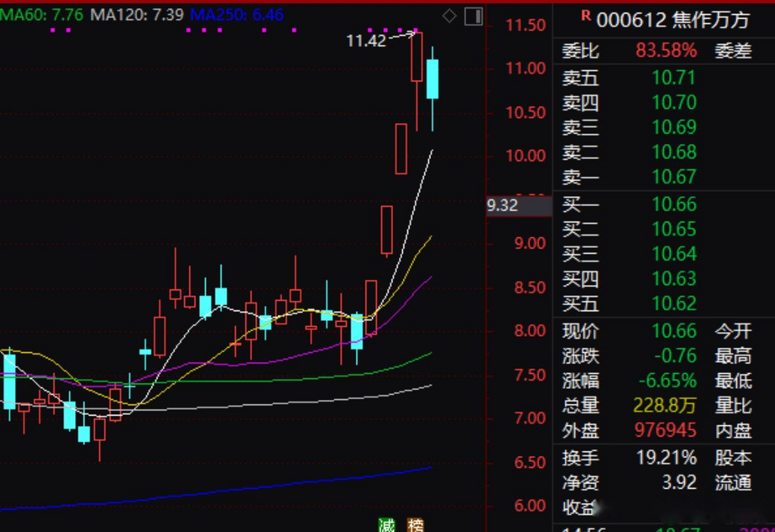Click the 今开 label
Image resolution: width=775 pixels, height=532 pixels.
click(x=733, y=331)
